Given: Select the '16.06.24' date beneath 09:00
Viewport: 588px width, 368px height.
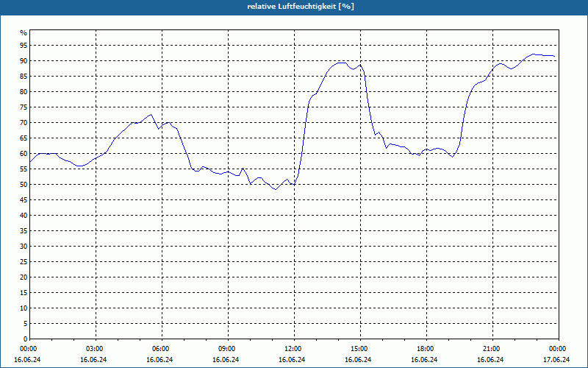Looking at the screenshot, I should coord(226,360).
